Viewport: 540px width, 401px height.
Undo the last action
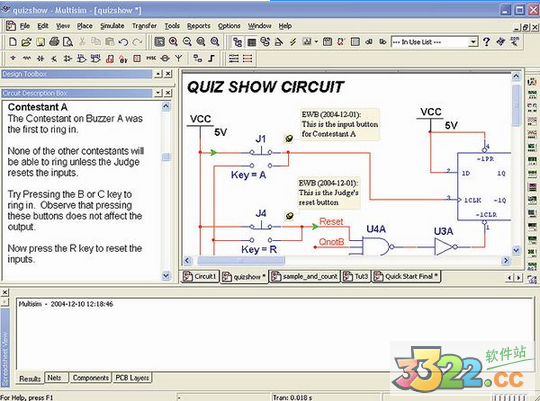(123, 42)
